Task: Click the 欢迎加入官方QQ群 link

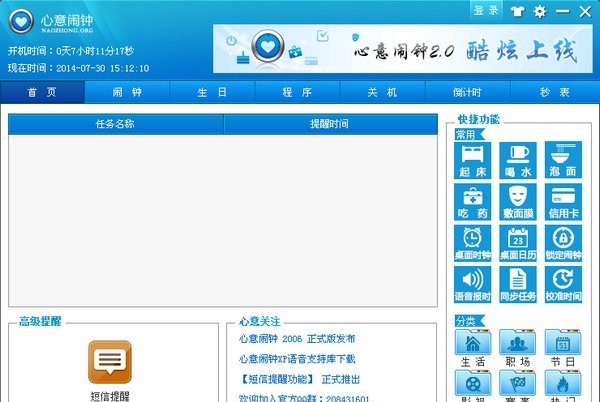Action: tap(304, 398)
